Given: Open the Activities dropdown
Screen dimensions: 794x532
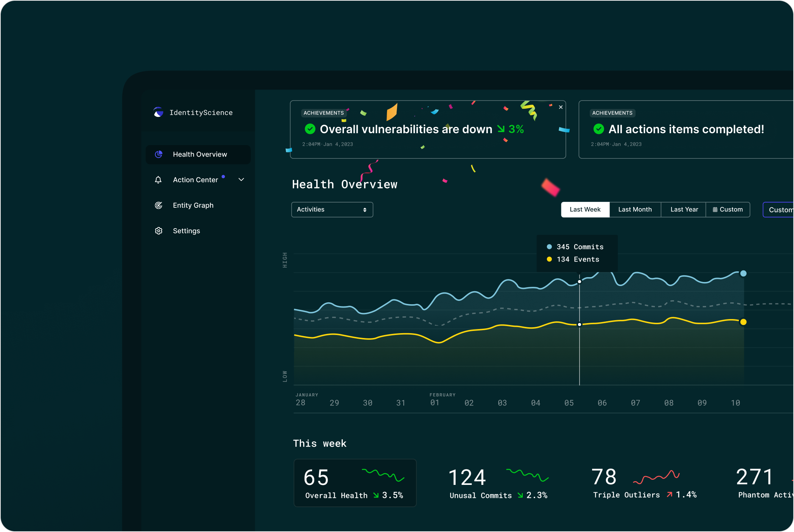Looking at the screenshot, I should [x=332, y=210].
